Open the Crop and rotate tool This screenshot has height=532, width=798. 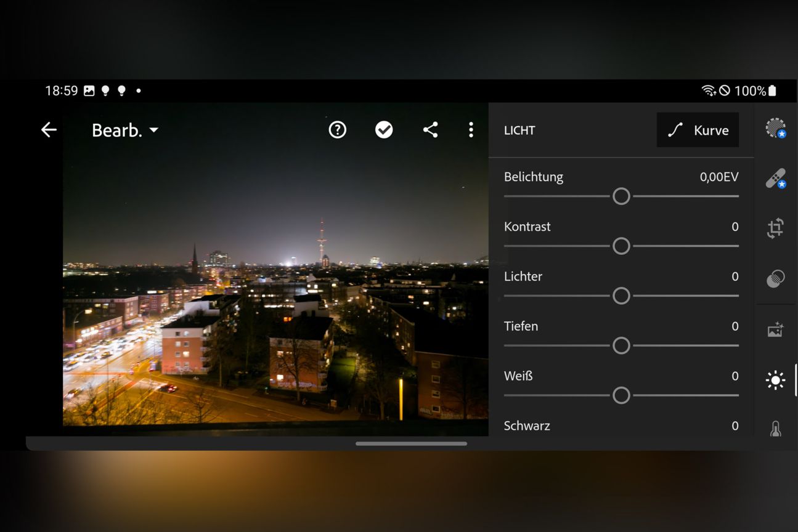pos(776,227)
